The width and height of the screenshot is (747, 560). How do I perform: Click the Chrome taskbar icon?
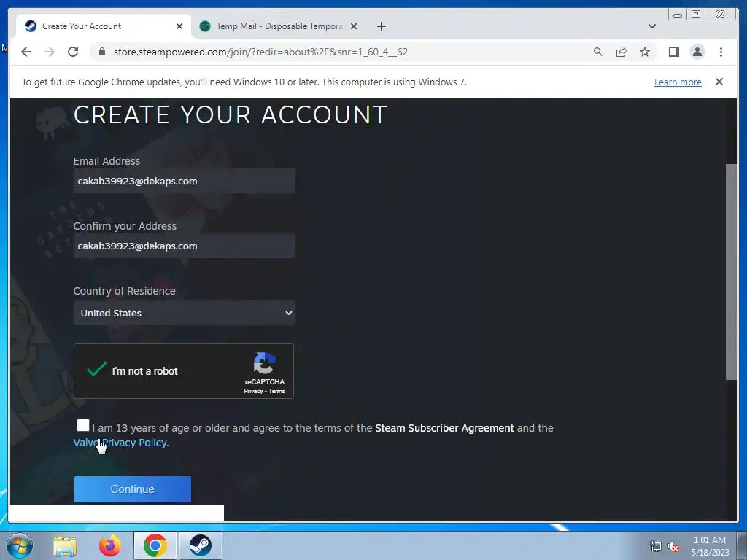pos(155,545)
